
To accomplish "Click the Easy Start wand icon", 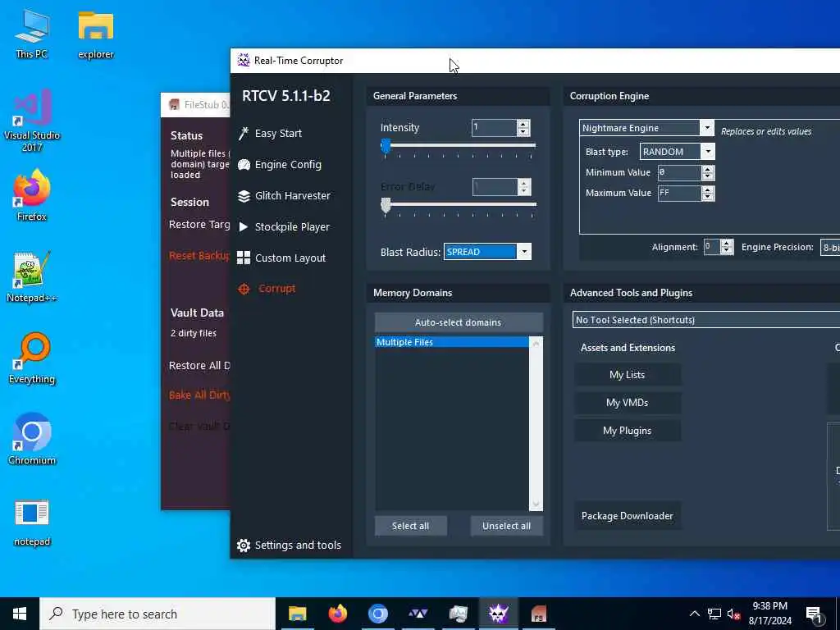I will 244,134.
